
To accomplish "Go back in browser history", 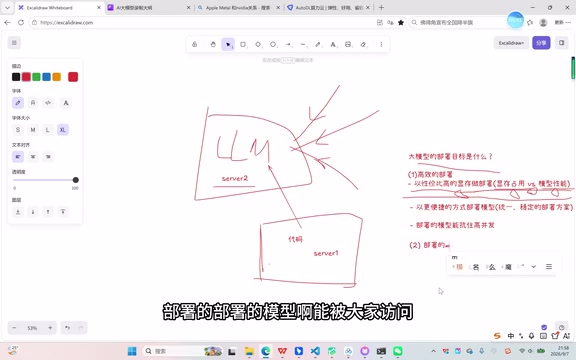I will click(x=7, y=22).
